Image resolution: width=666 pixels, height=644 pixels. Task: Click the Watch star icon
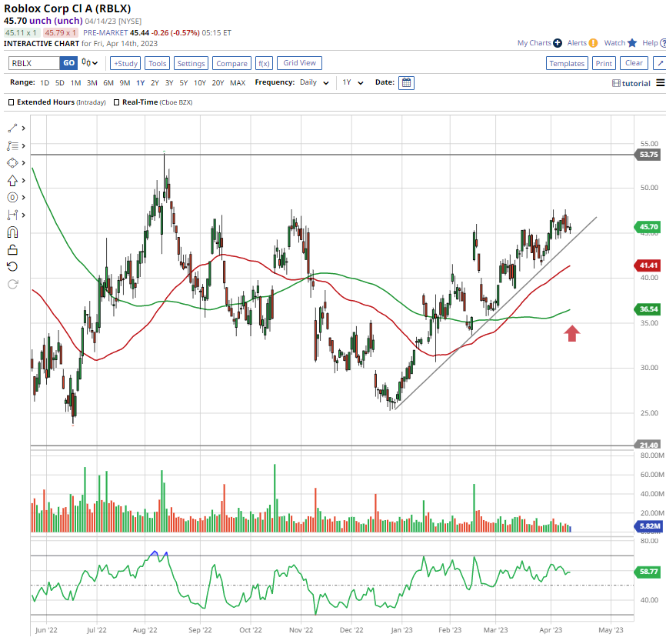coord(632,43)
